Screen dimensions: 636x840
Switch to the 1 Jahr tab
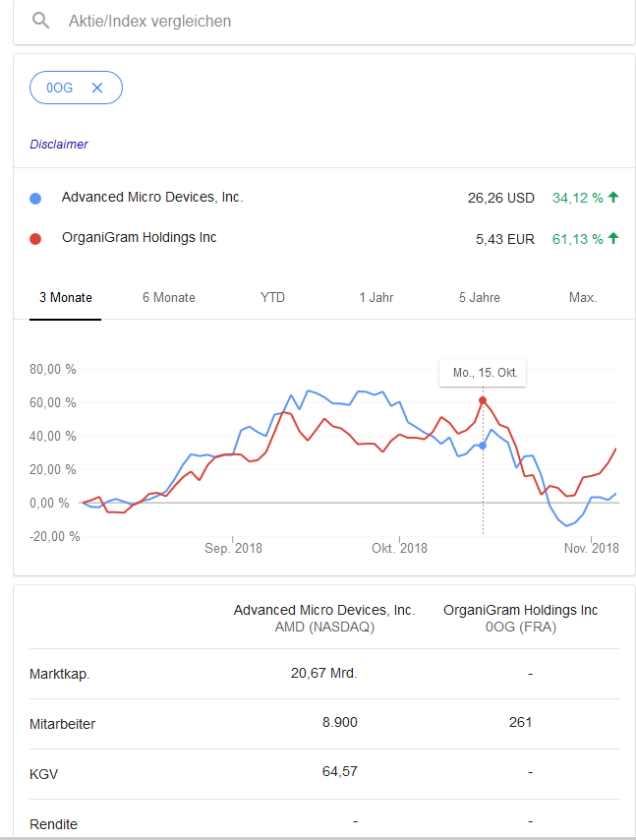(x=376, y=298)
